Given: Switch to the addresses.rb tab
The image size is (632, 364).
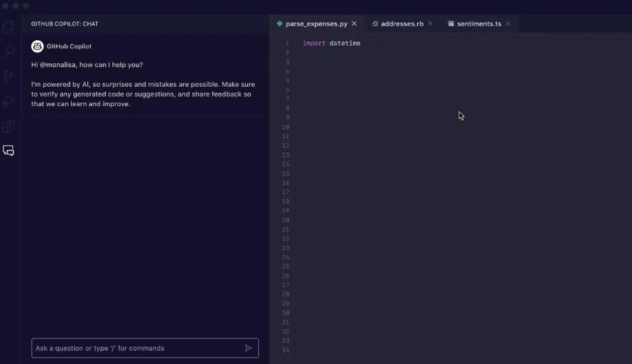Looking at the screenshot, I should pyautogui.click(x=402, y=24).
